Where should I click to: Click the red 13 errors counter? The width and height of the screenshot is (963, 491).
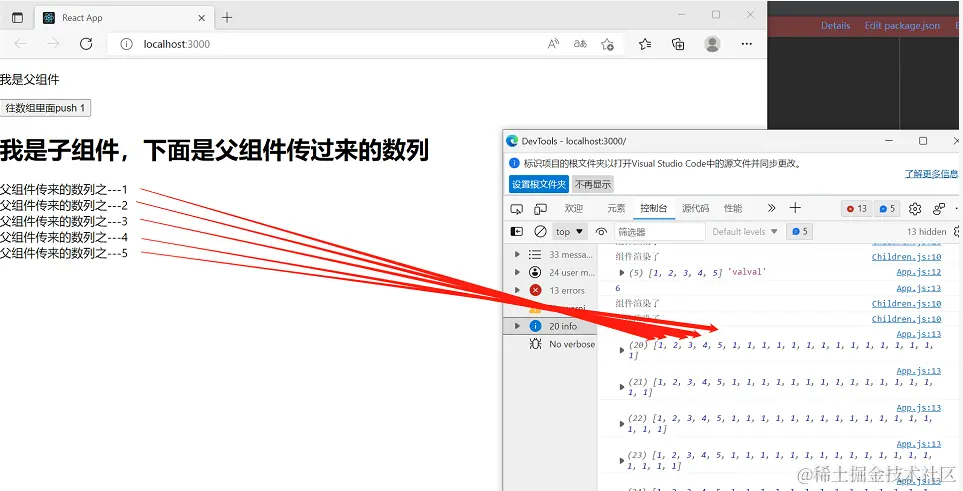(x=857, y=209)
